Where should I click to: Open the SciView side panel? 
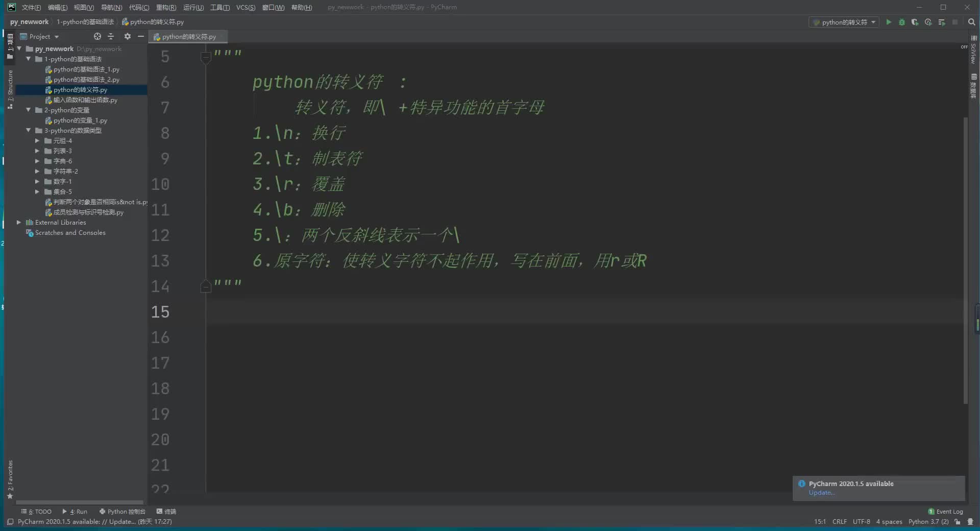pos(974,50)
